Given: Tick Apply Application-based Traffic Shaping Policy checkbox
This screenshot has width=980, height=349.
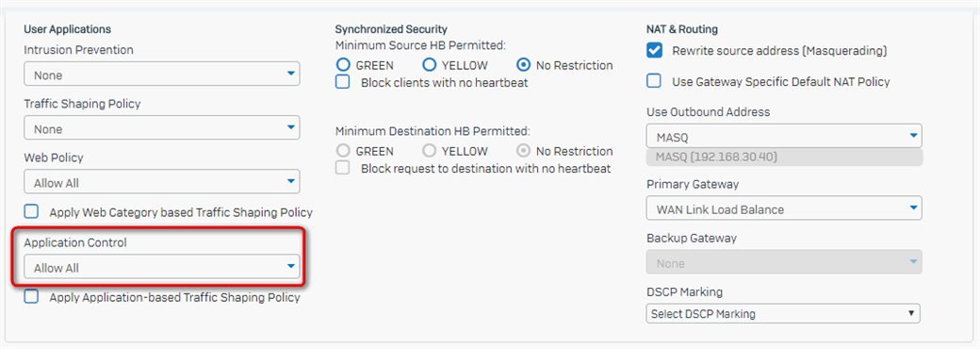Looking at the screenshot, I should [31, 296].
